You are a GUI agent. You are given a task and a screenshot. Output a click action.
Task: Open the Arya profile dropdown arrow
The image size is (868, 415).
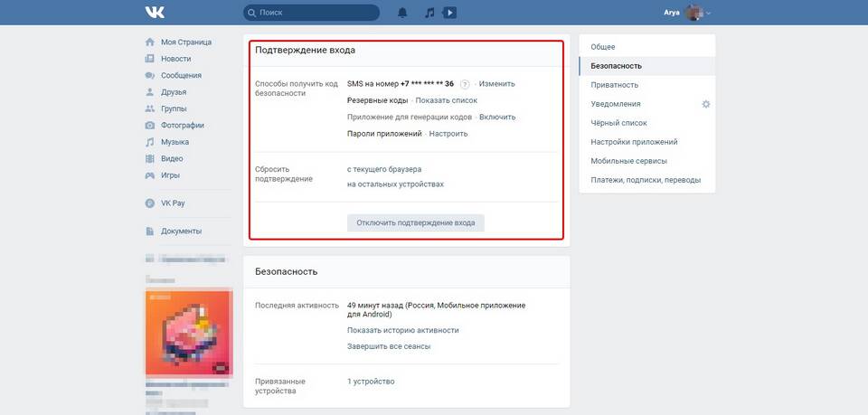pos(709,13)
